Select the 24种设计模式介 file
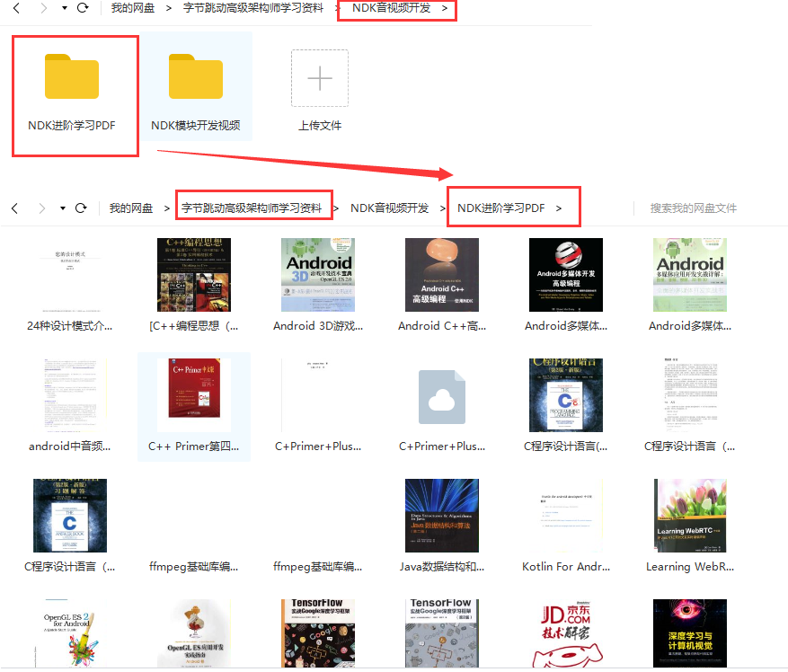Image resolution: width=788 pixels, height=672 pixels. 70,285
